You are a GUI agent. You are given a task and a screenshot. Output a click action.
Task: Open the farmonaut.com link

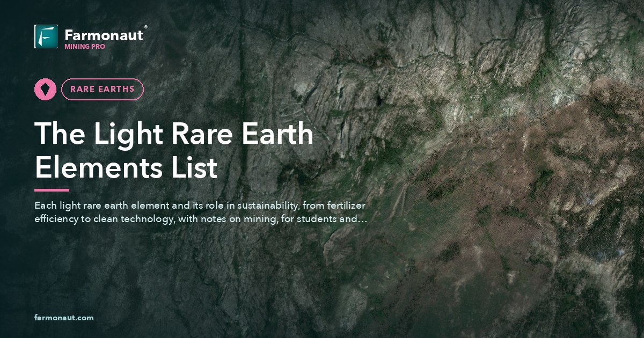64,318
